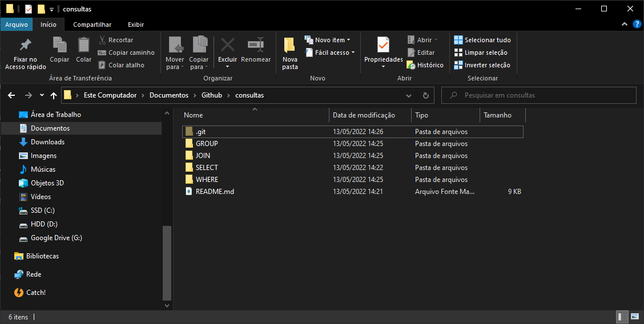The image size is (644, 324).
Task: Expand the chevron after Este Computador
Action: point(143,95)
